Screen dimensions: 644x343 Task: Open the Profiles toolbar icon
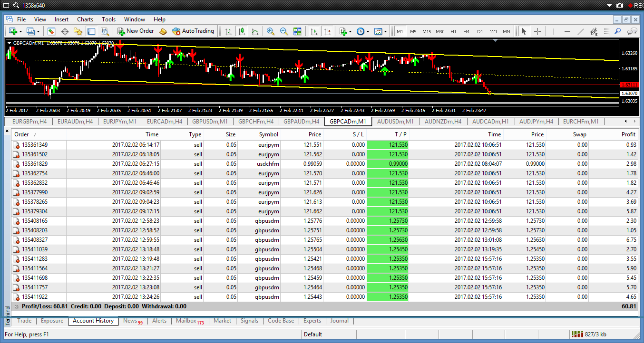[x=30, y=31]
